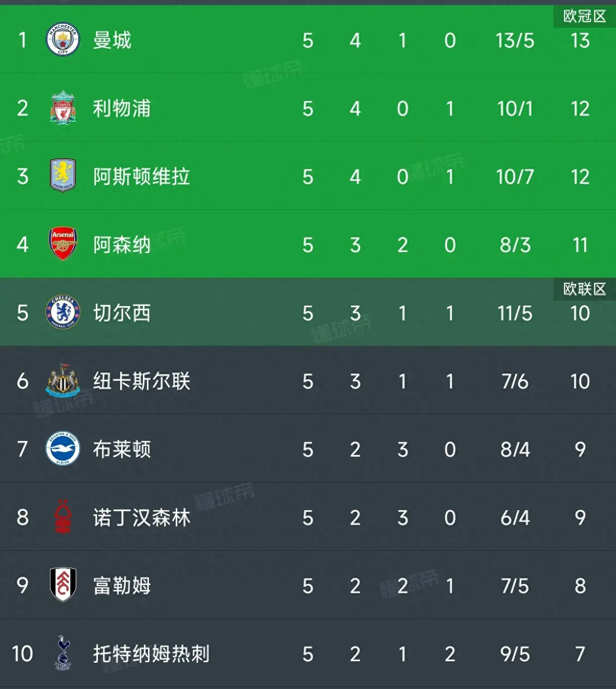Select the Arsenal club crest
This screenshot has height=689, width=616.
click(x=63, y=244)
